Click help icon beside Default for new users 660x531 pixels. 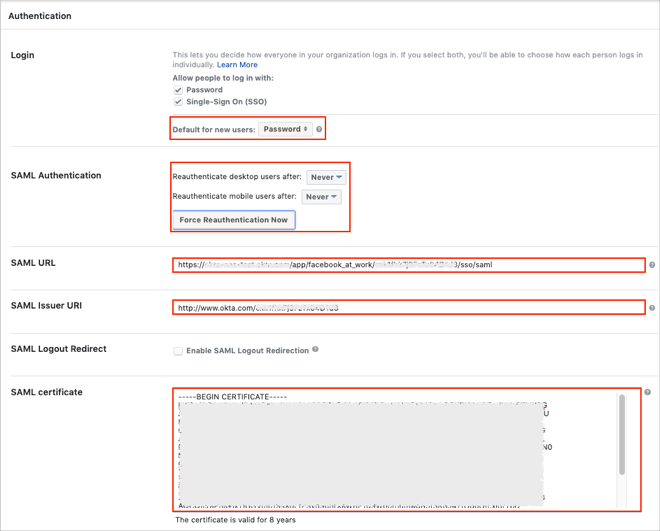point(319,130)
